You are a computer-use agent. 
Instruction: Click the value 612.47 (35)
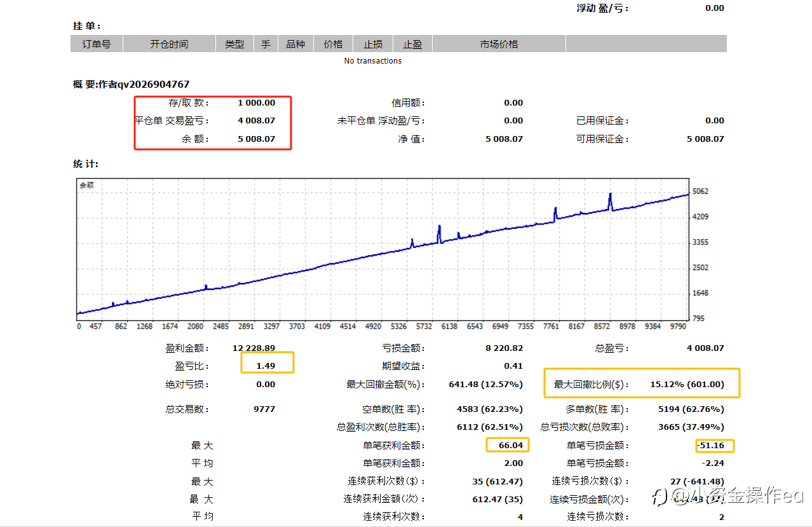pos(497,500)
